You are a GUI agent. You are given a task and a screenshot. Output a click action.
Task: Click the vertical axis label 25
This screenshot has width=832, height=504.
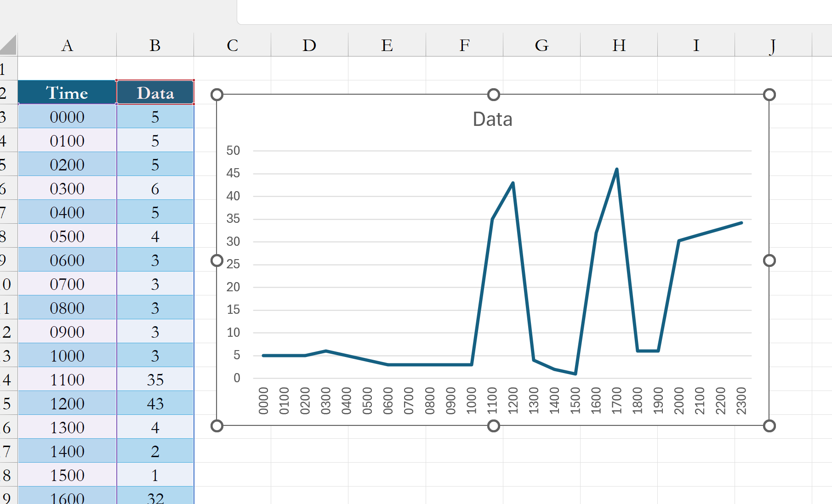pos(233,264)
